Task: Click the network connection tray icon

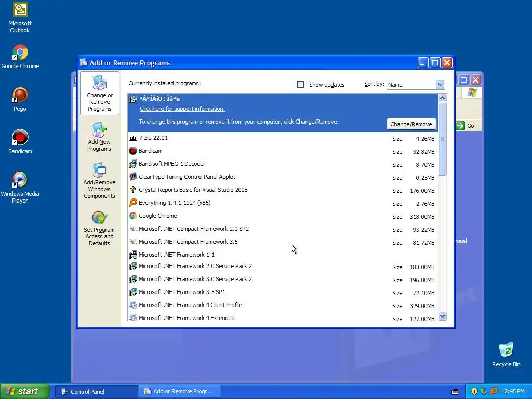Action: [x=484, y=391]
